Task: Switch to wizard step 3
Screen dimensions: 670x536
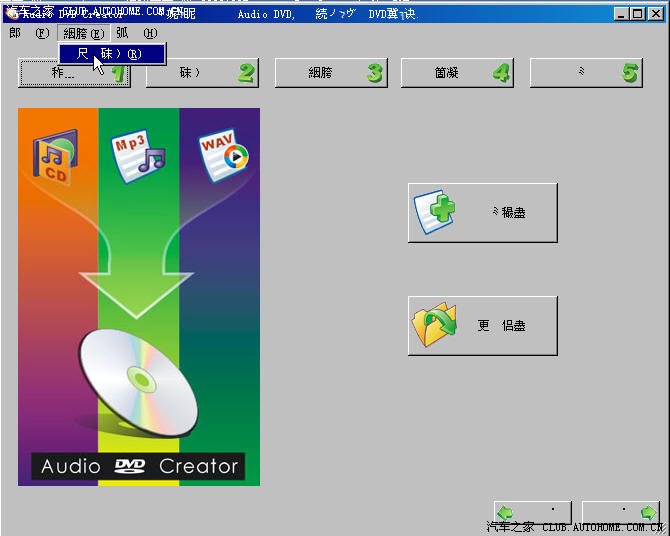Action: [x=329, y=73]
